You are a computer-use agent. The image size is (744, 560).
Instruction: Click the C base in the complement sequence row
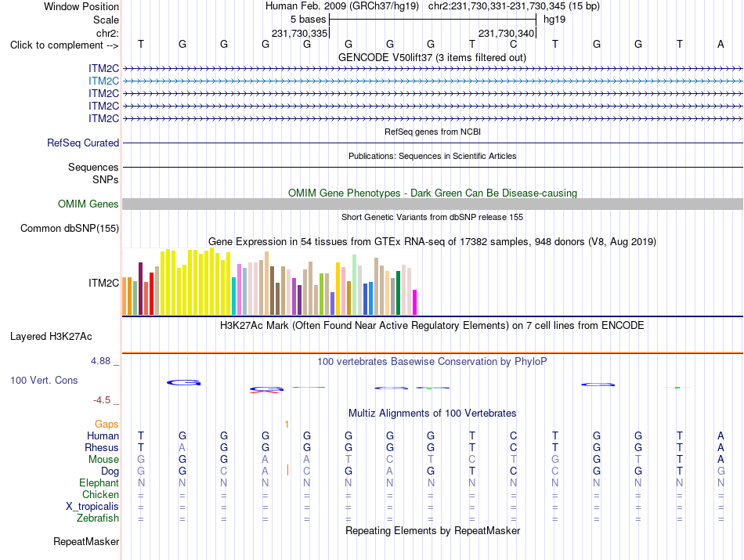(x=514, y=44)
